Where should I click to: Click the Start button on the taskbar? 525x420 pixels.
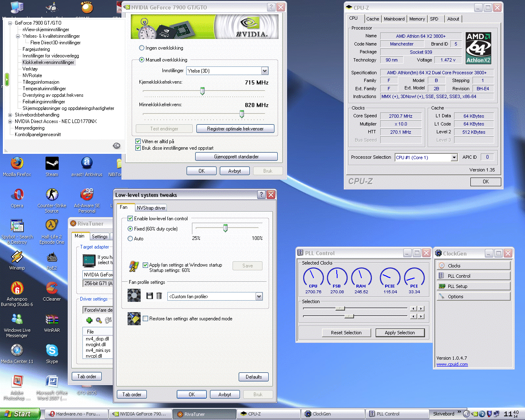coord(20,414)
